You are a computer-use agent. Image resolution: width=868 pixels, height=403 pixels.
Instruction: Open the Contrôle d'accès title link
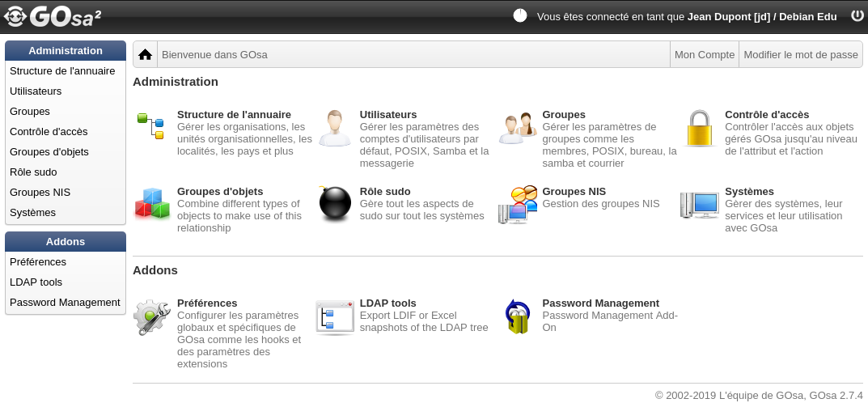coord(767,115)
